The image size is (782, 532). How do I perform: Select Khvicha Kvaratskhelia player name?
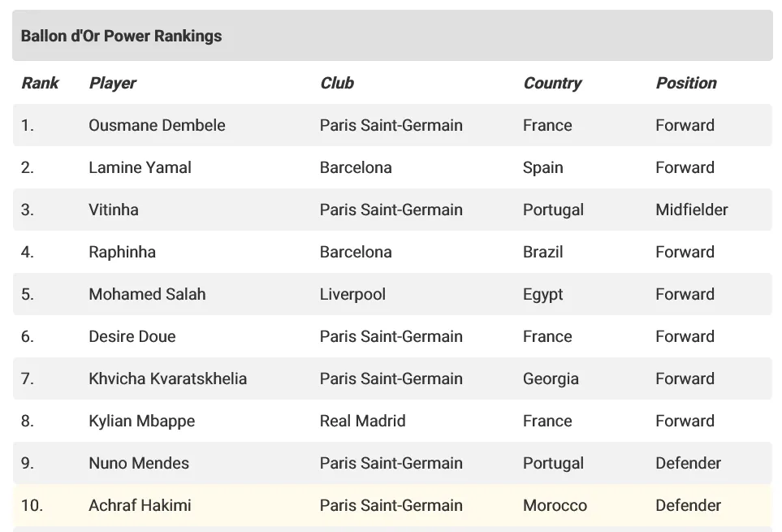click(167, 379)
